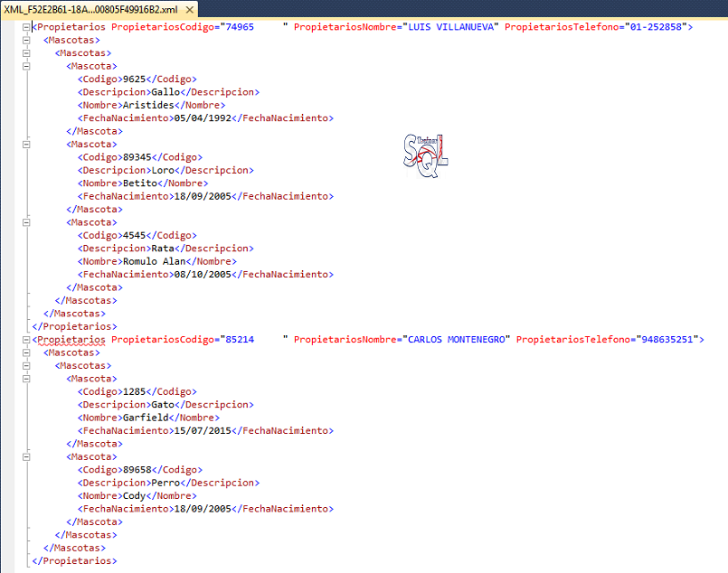The image size is (728, 573).
Task: Click the SQL logo watermark
Action: pos(425,155)
